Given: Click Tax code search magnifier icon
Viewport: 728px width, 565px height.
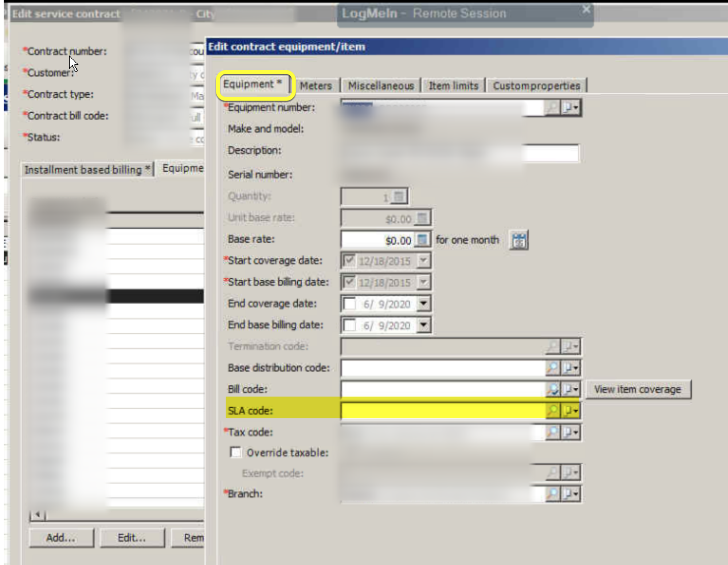Looking at the screenshot, I should click(x=552, y=432).
